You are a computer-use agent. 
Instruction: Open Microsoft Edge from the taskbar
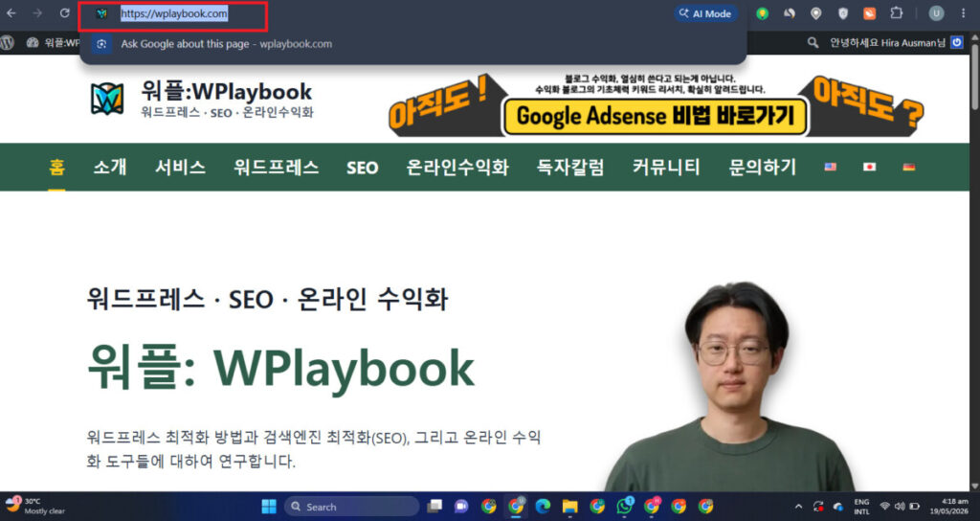[x=543, y=507]
